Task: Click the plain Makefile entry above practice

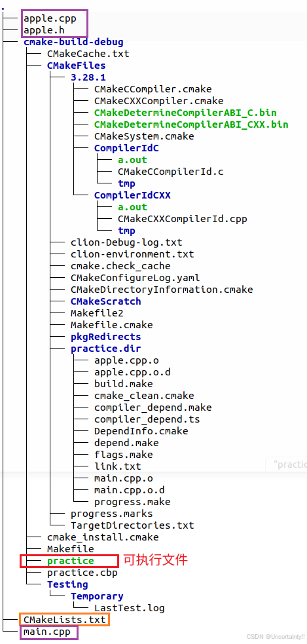Action: tap(71, 549)
